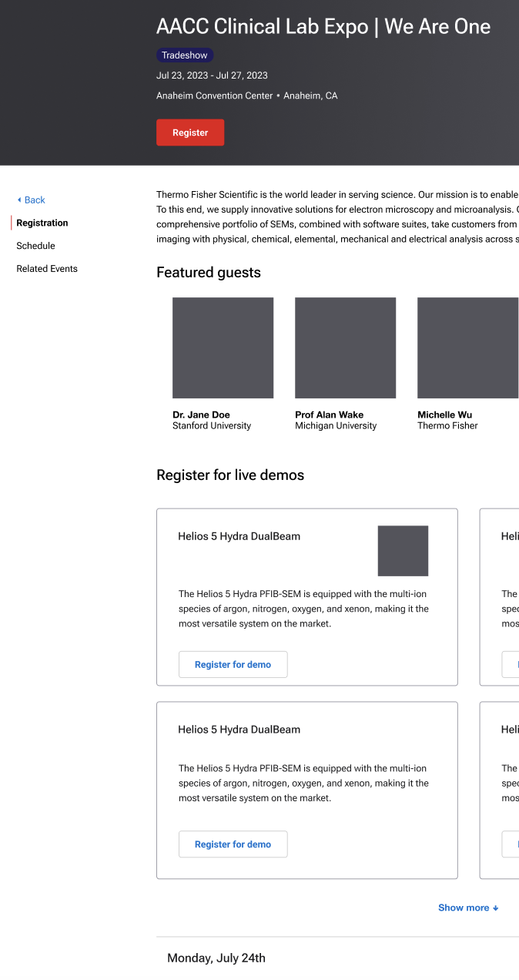Open Related Events in the sidebar
Image resolution: width=519 pixels, height=980 pixels.
pyautogui.click(x=47, y=269)
